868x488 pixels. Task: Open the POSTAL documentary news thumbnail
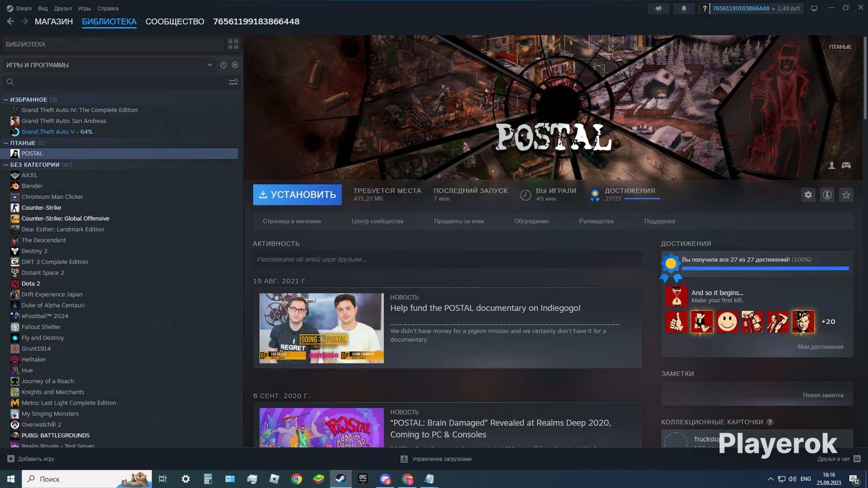(x=321, y=328)
